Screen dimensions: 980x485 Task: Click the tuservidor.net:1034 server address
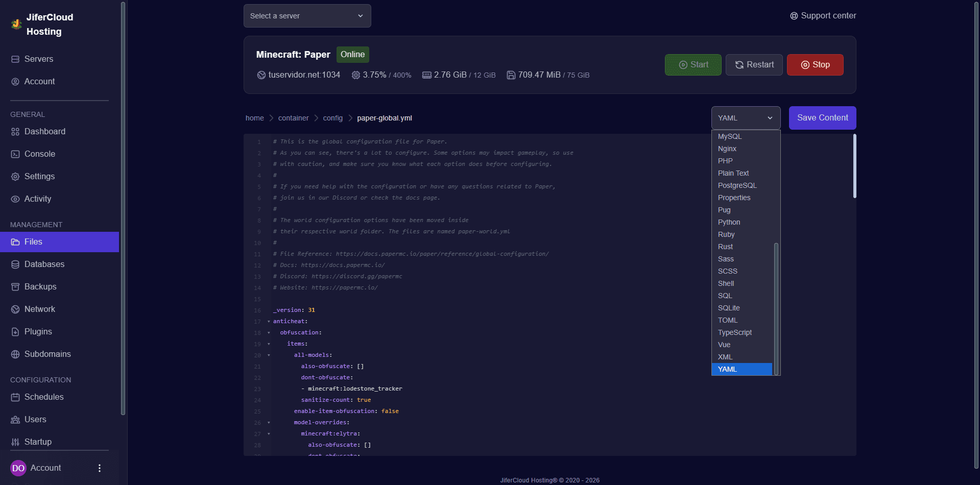(304, 75)
